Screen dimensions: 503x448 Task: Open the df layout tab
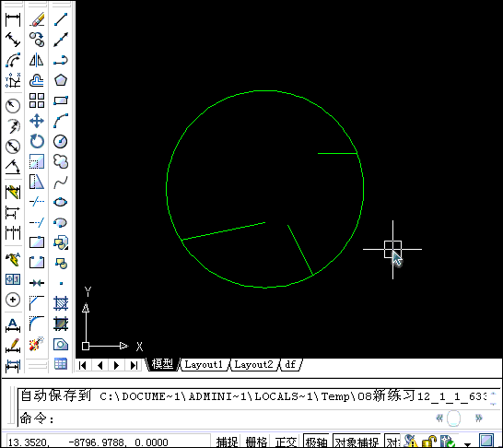coord(290,364)
